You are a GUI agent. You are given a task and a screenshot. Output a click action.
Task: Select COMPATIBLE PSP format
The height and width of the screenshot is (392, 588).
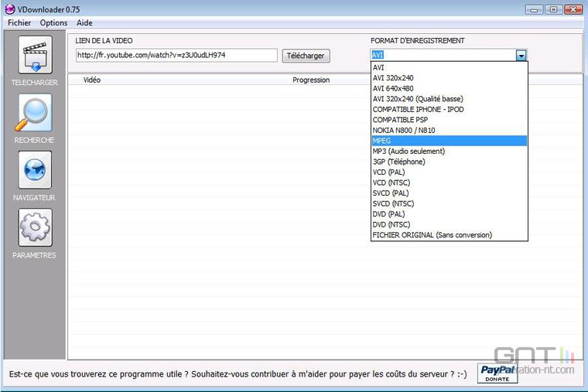pyautogui.click(x=450, y=120)
